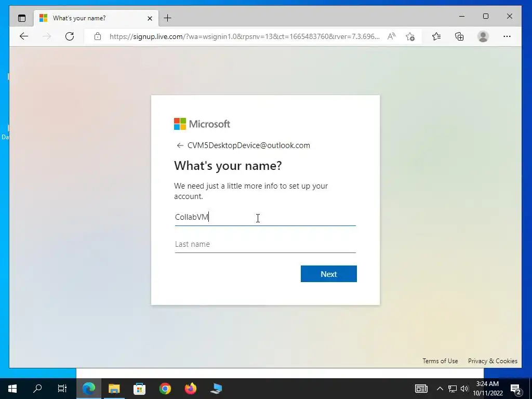Maximize the Edge window
This screenshot has width=532, height=399.
pyautogui.click(x=486, y=16)
